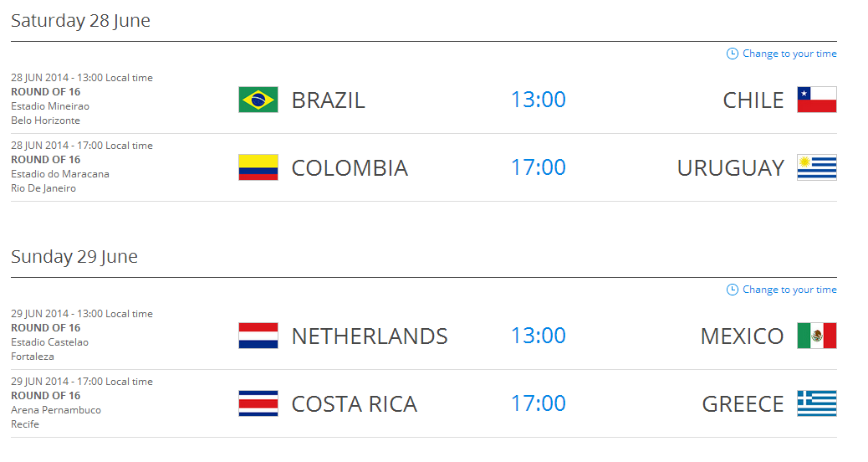Image resolution: width=868 pixels, height=462 pixels.
Task: Click the Brazil flag icon
Action: 258,100
